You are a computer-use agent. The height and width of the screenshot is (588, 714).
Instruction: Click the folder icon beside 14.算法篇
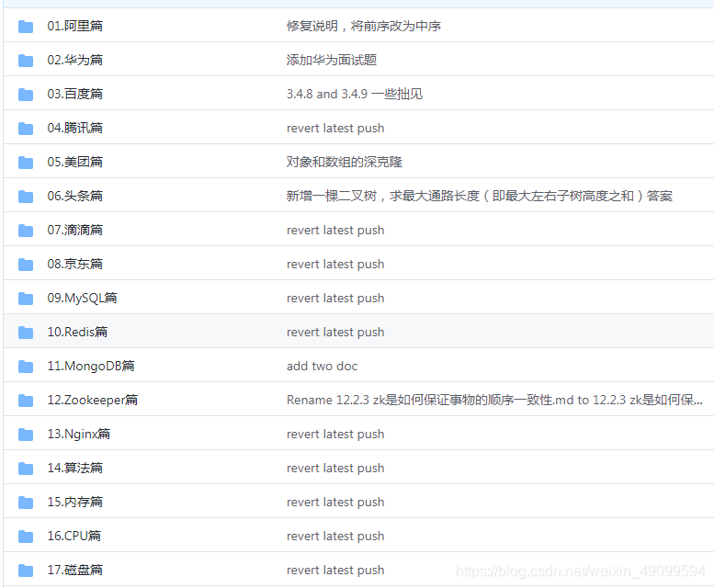26,469
